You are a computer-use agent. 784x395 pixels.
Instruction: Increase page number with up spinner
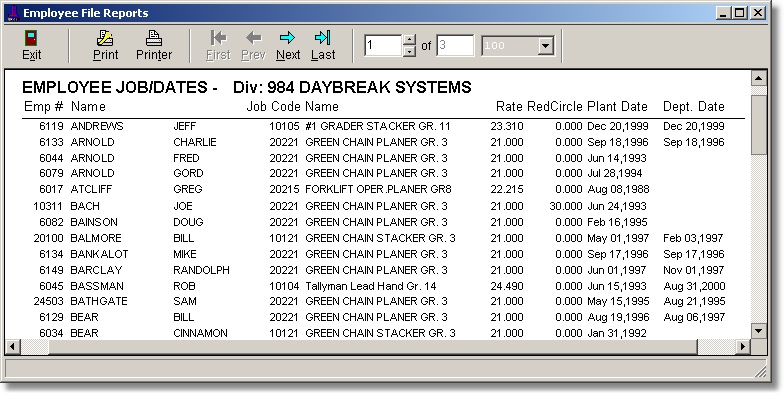(x=410, y=40)
